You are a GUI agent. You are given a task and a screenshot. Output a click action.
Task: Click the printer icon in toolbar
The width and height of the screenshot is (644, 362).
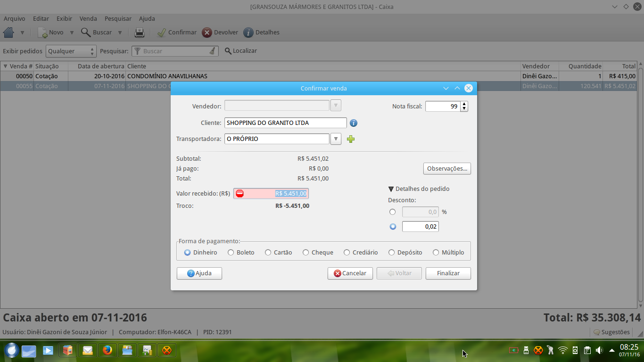point(140,33)
